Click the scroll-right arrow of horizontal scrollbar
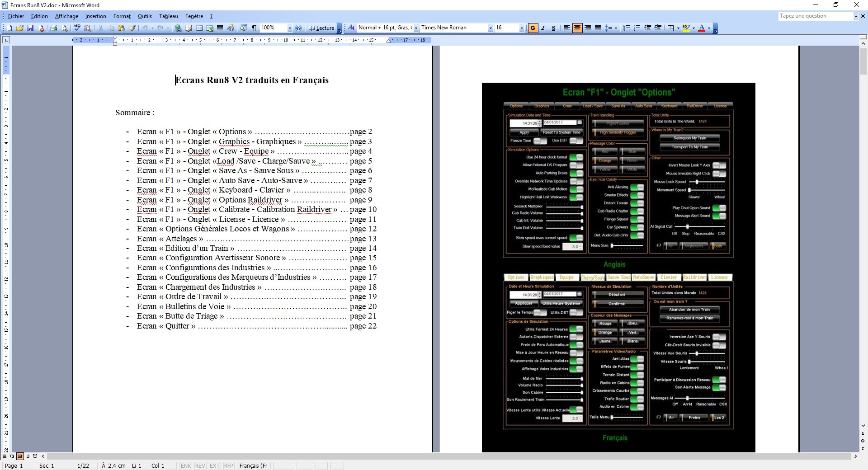Viewport: 868px width, 470px height. point(855,456)
